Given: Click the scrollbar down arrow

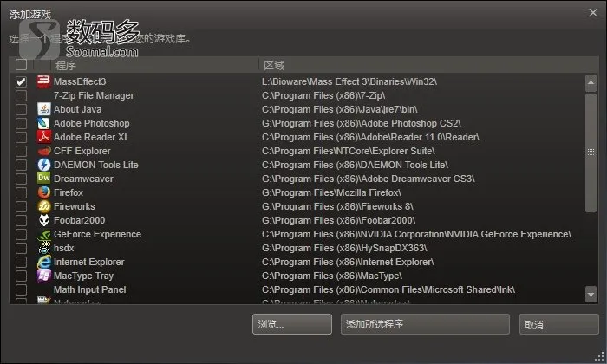Looking at the screenshot, I should click(591, 295).
